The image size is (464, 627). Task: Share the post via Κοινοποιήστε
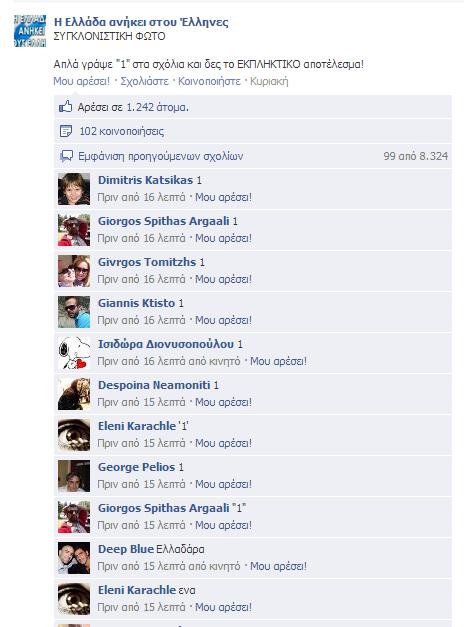click(209, 81)
